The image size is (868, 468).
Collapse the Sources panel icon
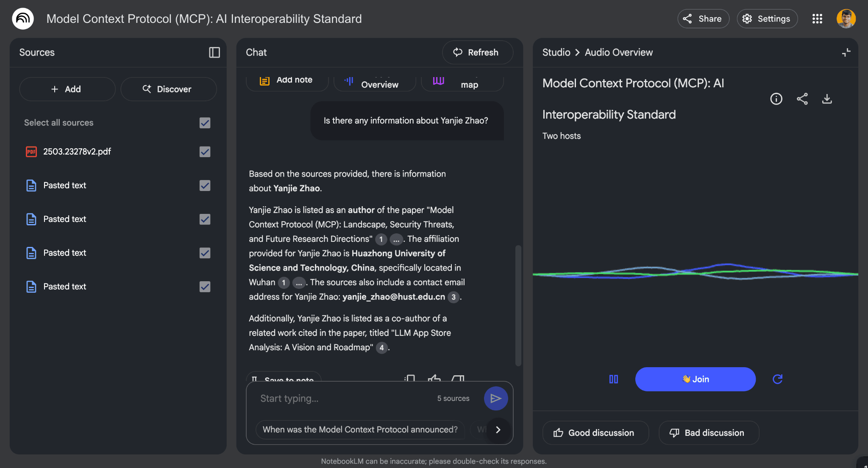[214, 53]
